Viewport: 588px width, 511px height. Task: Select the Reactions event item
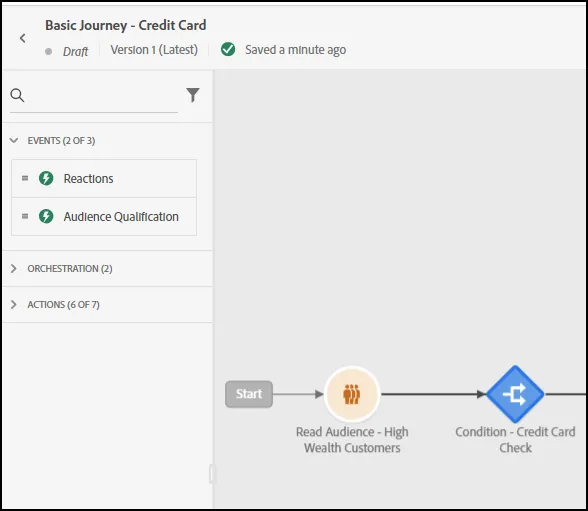click(104, 178)
